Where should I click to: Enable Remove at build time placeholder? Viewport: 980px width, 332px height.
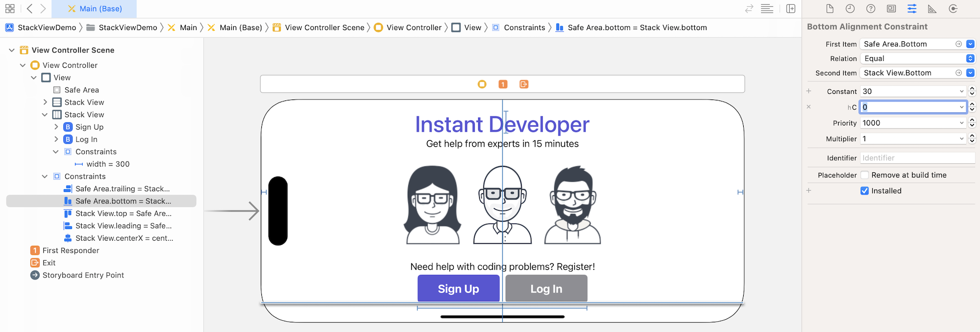click(865, 175)
